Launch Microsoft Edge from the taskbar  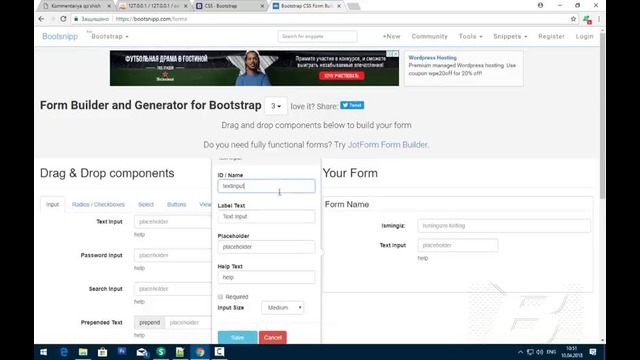tap(64, 352)
